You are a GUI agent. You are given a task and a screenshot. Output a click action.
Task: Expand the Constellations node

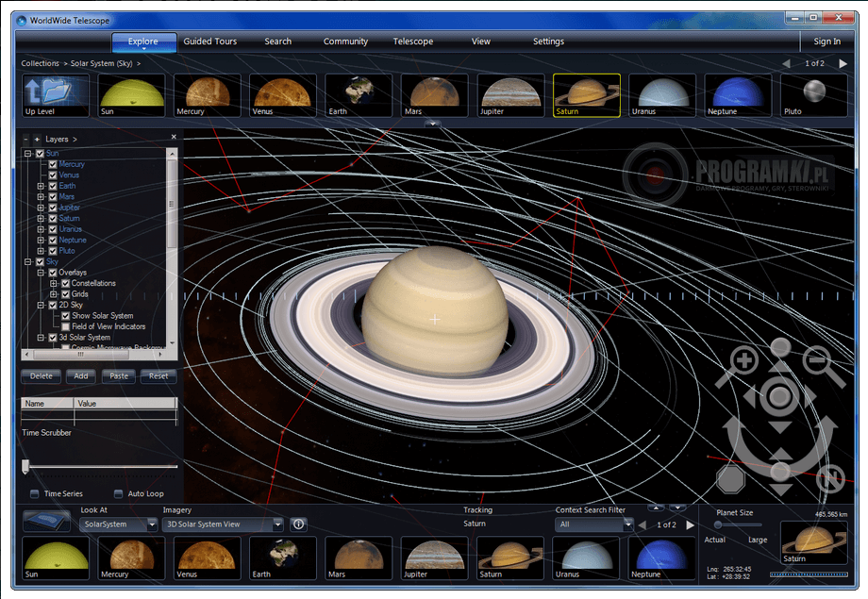(53, 283)
